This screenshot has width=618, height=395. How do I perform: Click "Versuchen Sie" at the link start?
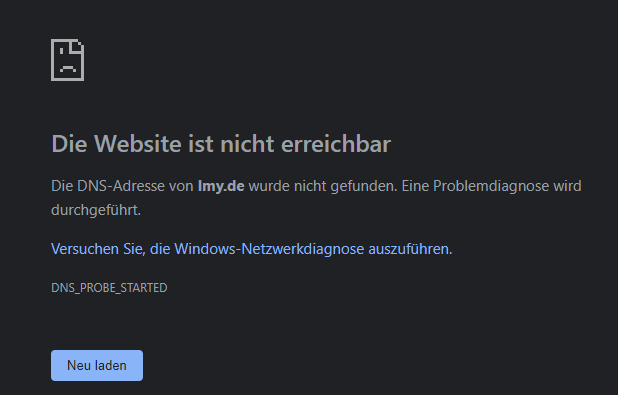(97, 249)
